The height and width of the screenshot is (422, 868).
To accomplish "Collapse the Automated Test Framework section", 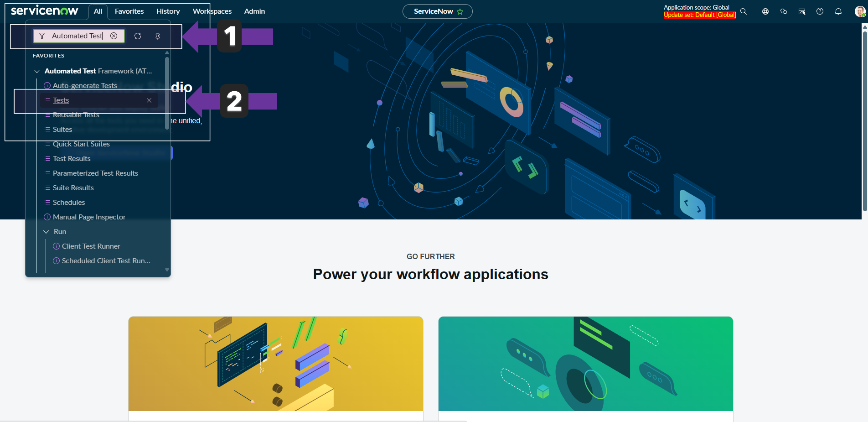I will point(37,71).
